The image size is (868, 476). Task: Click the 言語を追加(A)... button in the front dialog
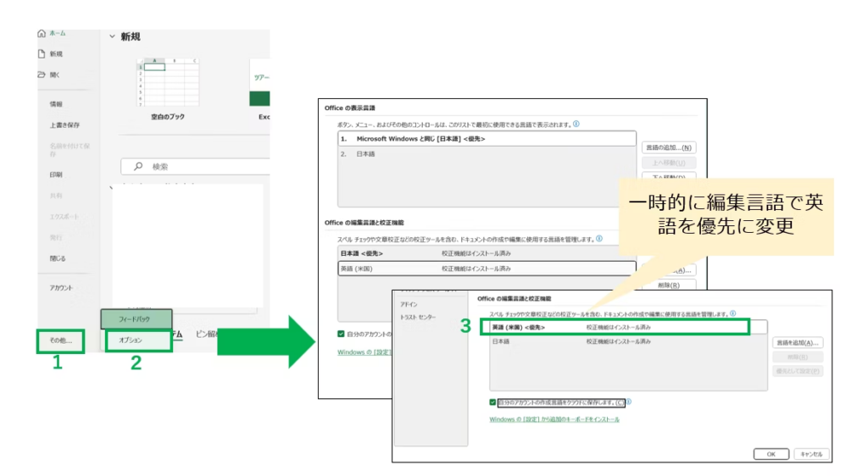point(798,343)
